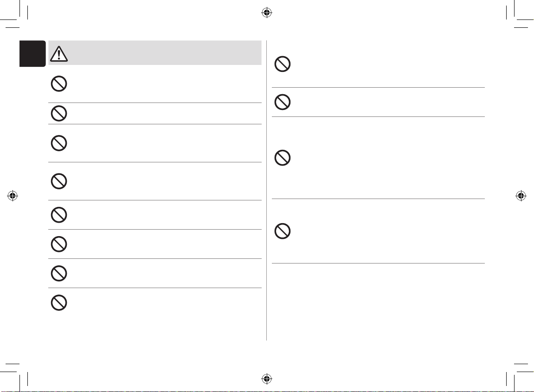Click the black page tab beside the header

pyautogui.click(x=32, y=53)
